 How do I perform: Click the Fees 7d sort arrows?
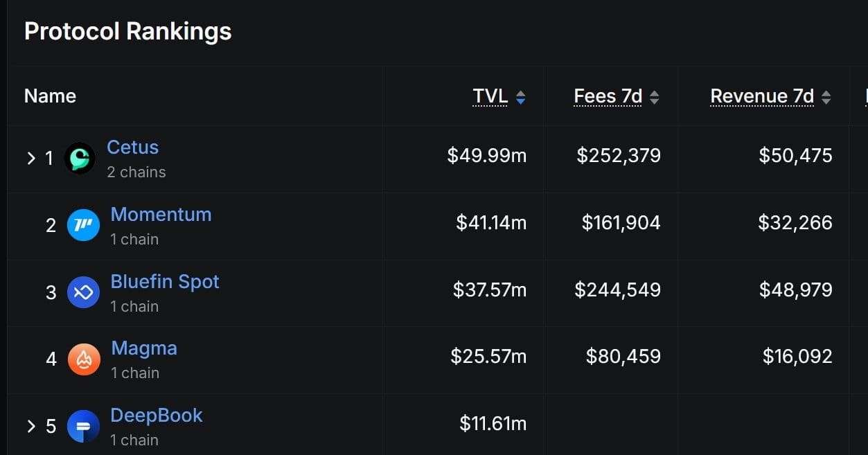[655, 97]
